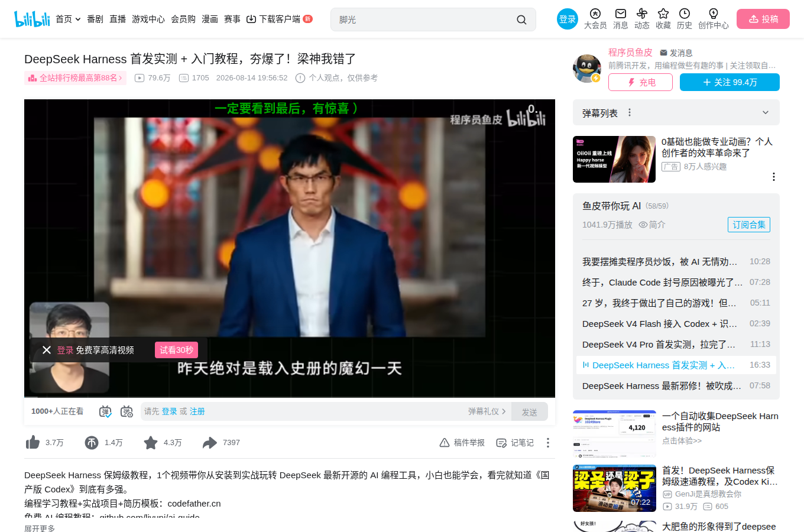The width and height of the screenshot is (804, 532).
Task: Open the danmaku settings icon
Action: coord(127,411)
